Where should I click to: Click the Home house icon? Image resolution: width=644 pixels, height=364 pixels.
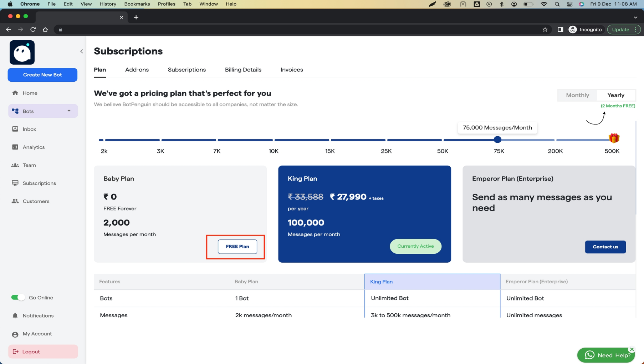tap(15, 93)
